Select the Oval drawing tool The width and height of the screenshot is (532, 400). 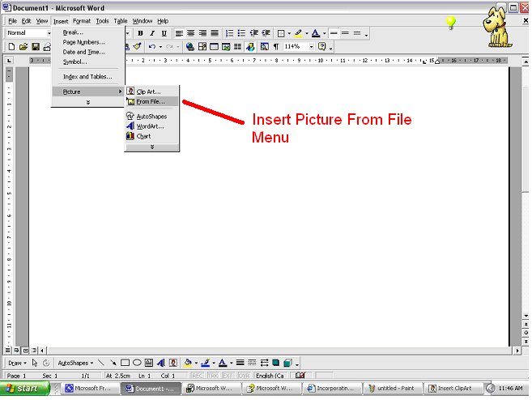click(x=137, y=363)
